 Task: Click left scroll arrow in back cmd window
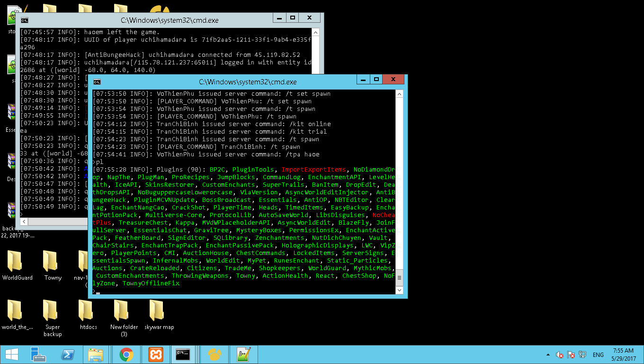click(24, 222)
